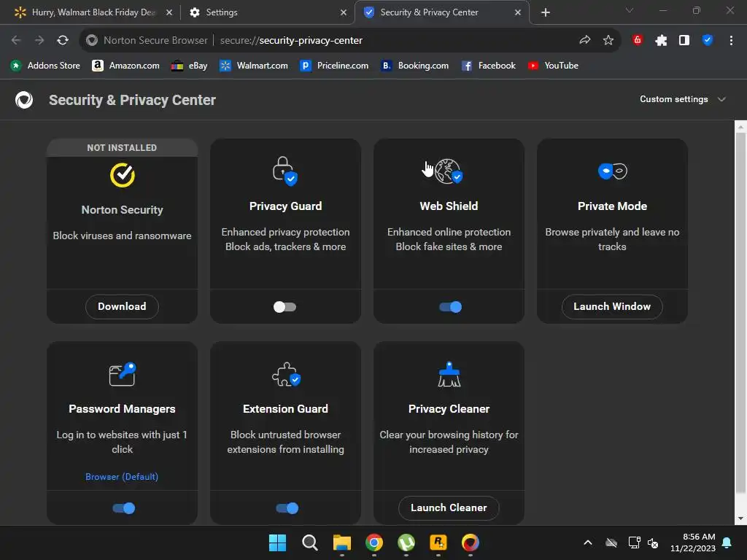Image resolution: width=747 pixels, height=560 pixels.
Task: Open the tab search chevron
Action: (x=630, y=10)
